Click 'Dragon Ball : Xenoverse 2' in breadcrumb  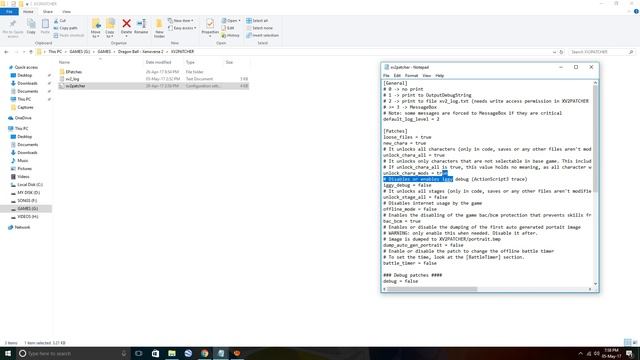141,52
